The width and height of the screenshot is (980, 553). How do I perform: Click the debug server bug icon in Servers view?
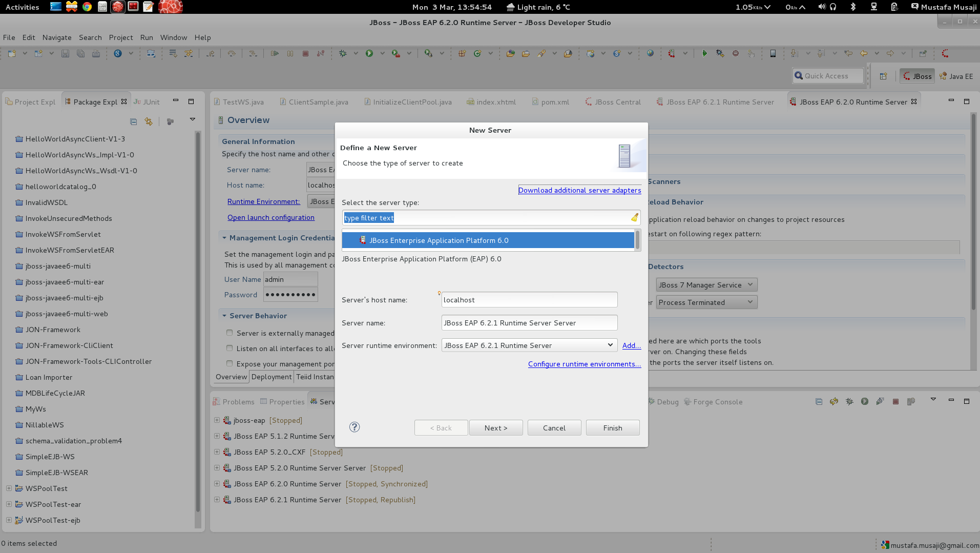849,402
